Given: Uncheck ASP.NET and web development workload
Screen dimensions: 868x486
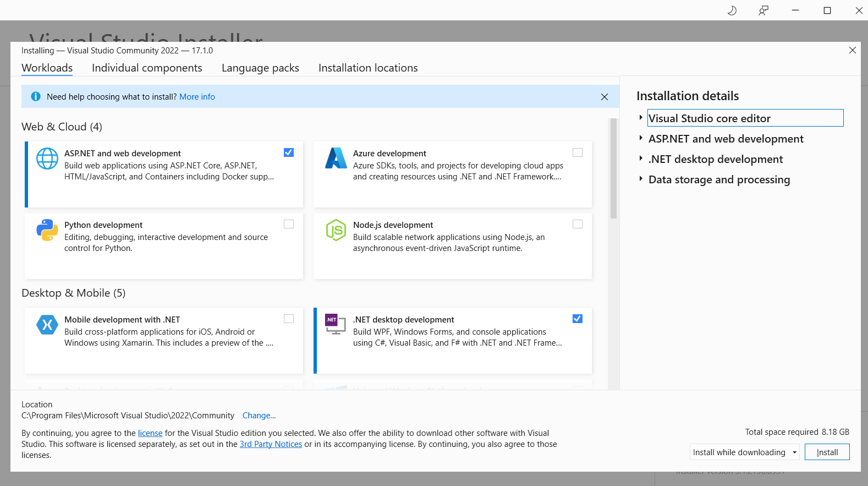Looking at the screenshot, I should [x=289, y=152].
